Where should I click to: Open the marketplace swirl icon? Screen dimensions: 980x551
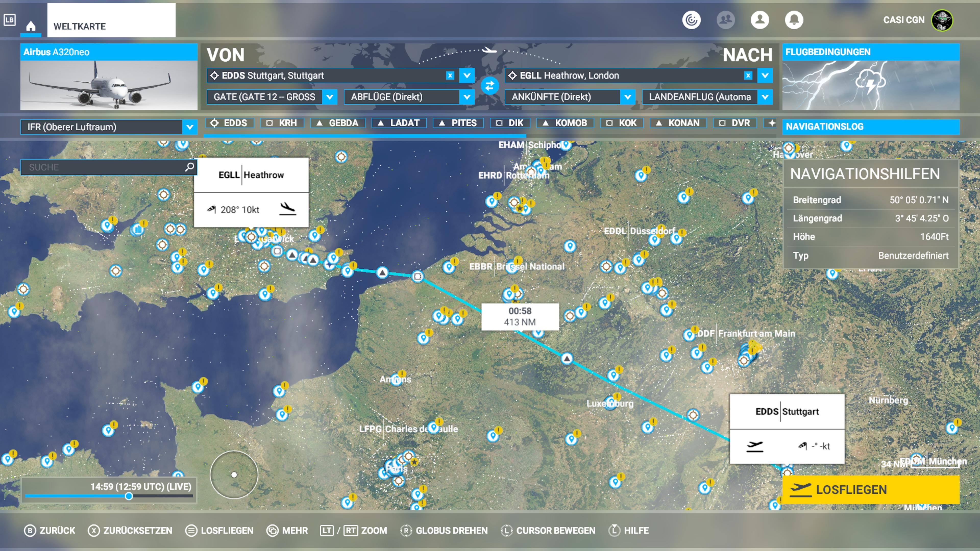[x=691, y=20]
